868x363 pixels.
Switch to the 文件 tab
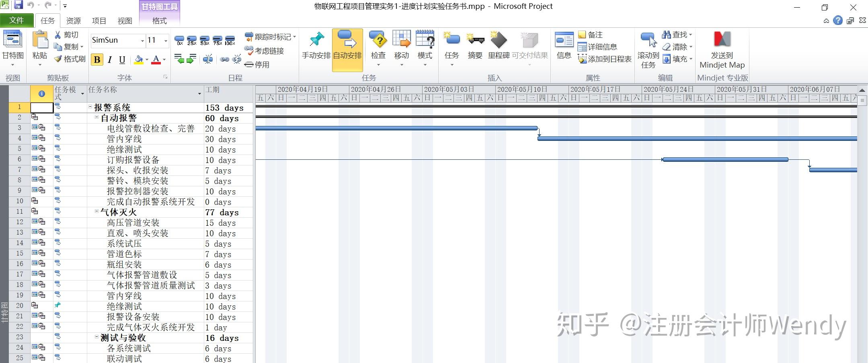coord(17,20)
